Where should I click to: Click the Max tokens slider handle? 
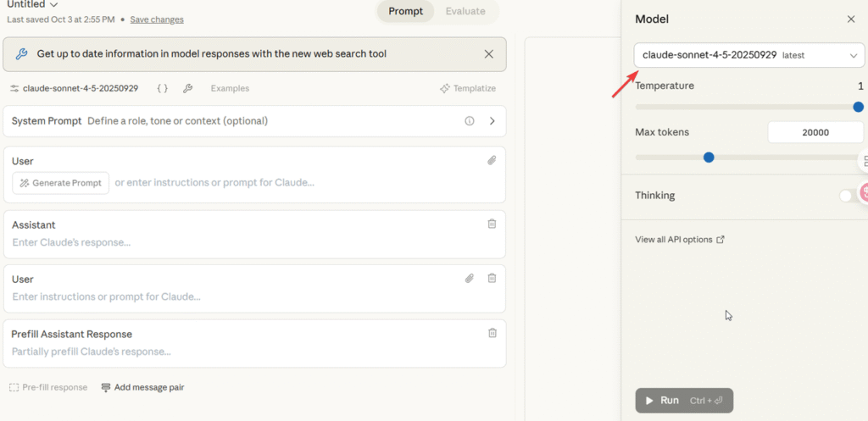pyautogui.click(x=709, y=157)
